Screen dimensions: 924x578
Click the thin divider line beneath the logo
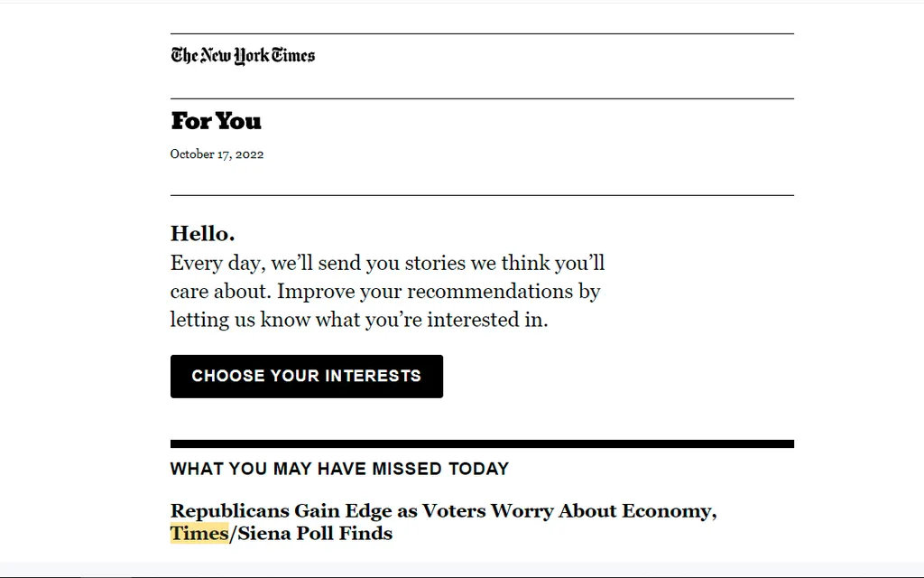[482, 98]
